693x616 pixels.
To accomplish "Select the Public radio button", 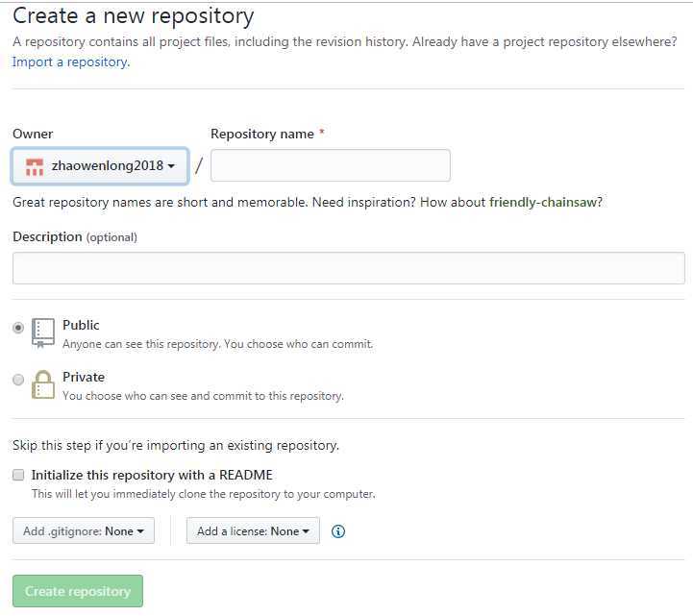I will [18, 328].
